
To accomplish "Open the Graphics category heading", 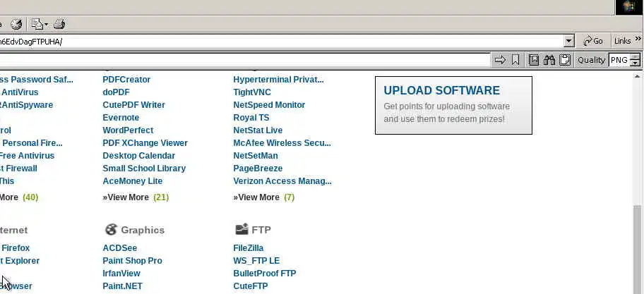I will tap(143, 230).
